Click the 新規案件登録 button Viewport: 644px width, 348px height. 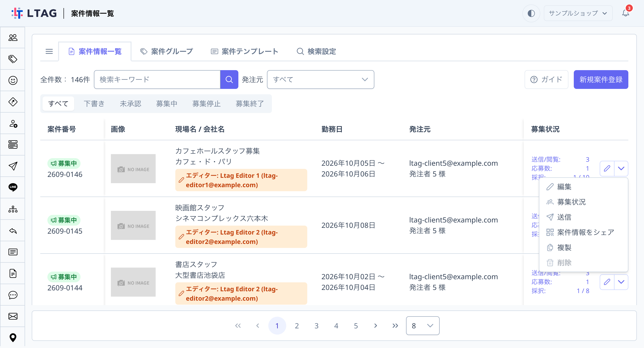coord(601,79)
